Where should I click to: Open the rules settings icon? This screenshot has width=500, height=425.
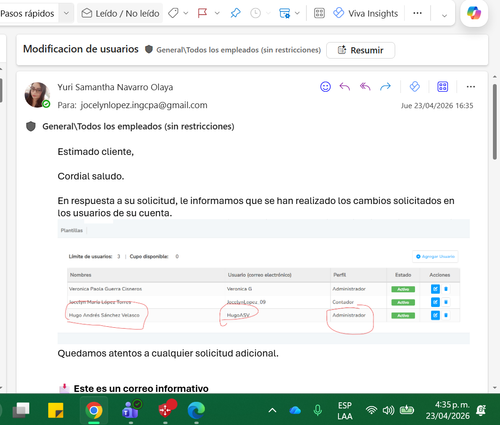point(284,13)
